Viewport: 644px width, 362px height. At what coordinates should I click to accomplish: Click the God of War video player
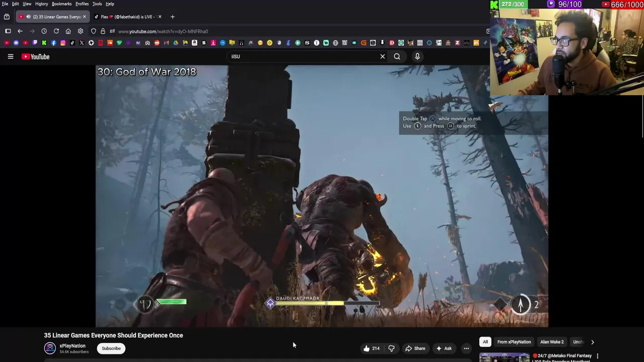coord(322,196)
